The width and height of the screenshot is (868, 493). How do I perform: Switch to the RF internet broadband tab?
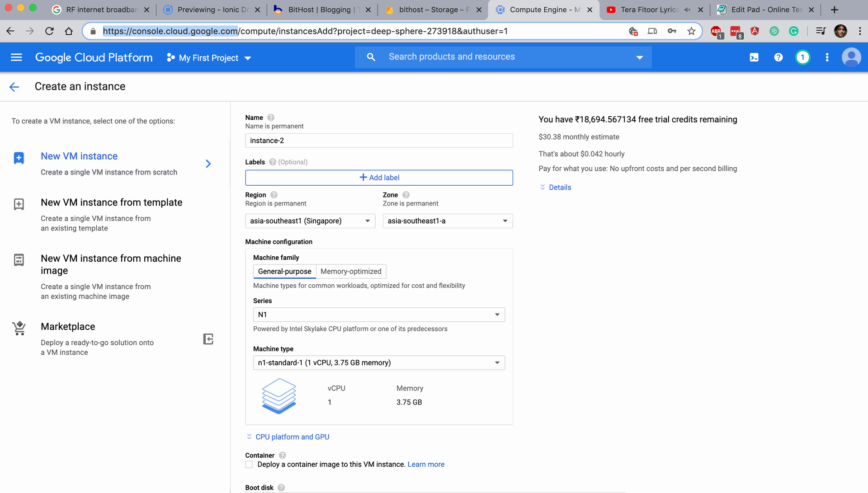tap(101, 9)
